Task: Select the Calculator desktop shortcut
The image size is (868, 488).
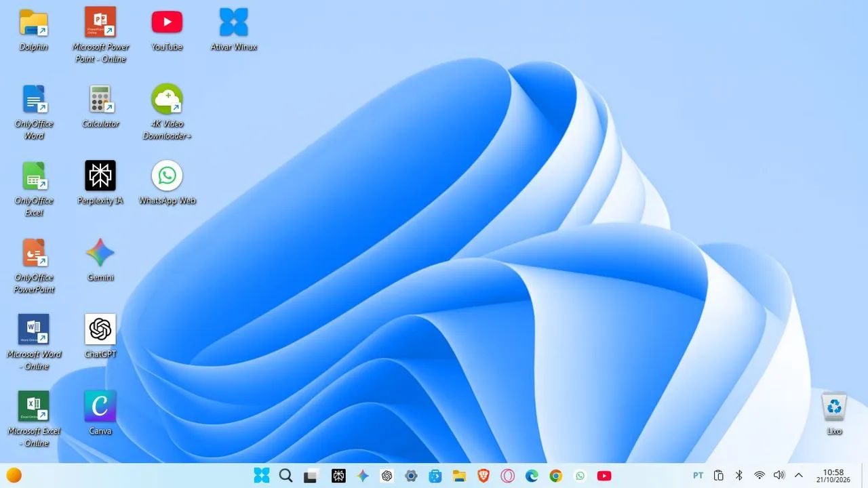Action: pos(100,100)
